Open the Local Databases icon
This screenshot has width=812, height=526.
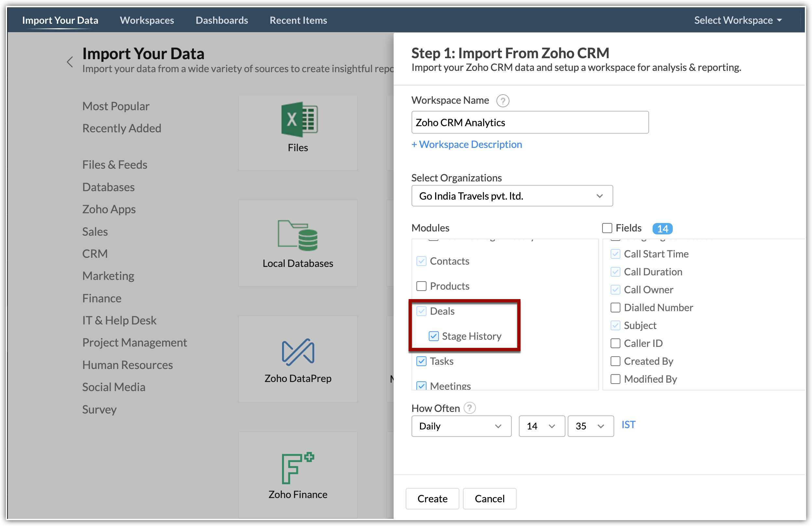click(x=298, y=235)
